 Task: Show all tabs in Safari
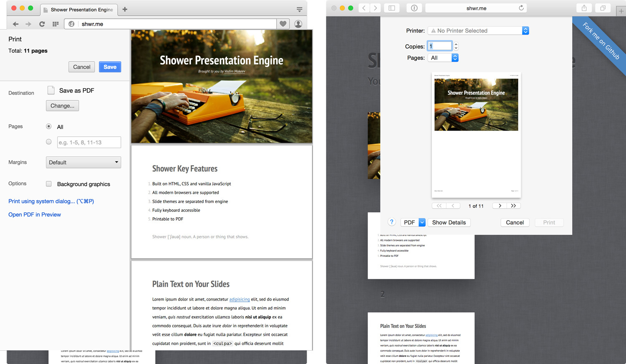(603, 8)
